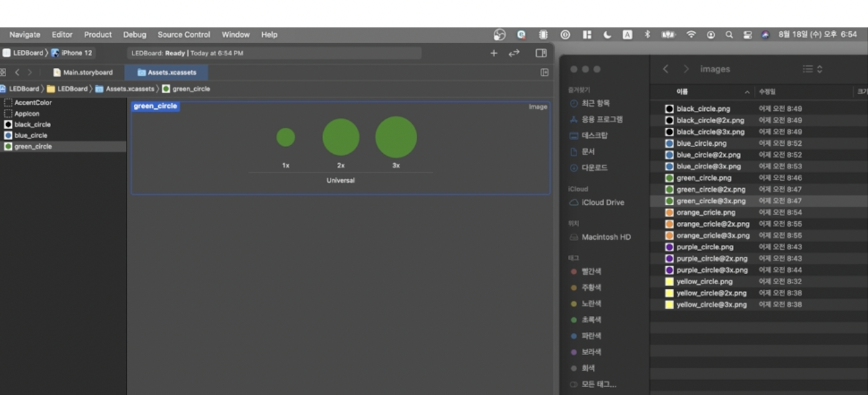Click LEDBoard project in the breadcrumb

(19, 89)
